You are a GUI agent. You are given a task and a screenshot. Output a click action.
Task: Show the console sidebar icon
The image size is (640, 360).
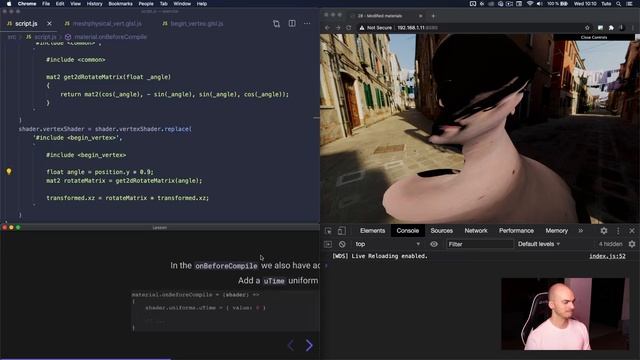[x=328, y=244]
